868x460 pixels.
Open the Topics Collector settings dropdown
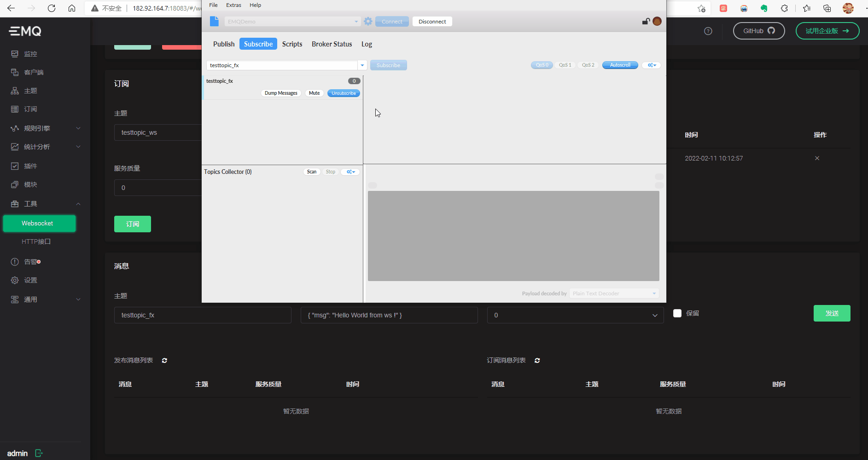point(350,172)
